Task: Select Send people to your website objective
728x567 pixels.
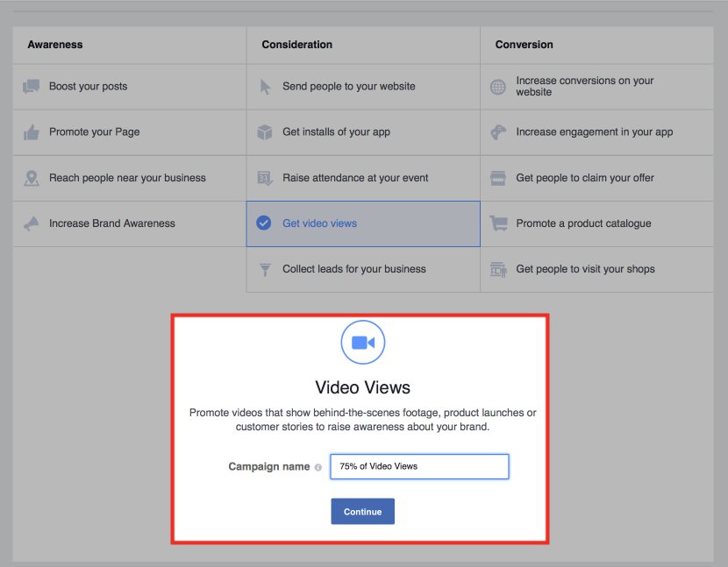Action: click(x=363, y=87)
